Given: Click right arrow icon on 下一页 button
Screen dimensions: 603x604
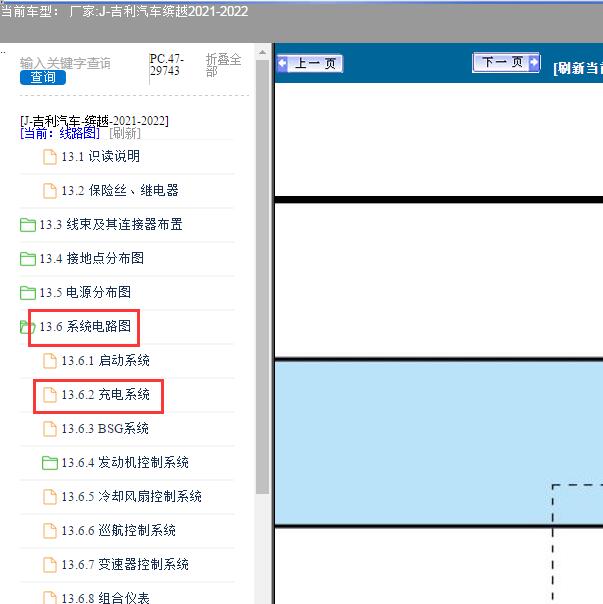Looking at the screenshot, I should tap(534, 62).
